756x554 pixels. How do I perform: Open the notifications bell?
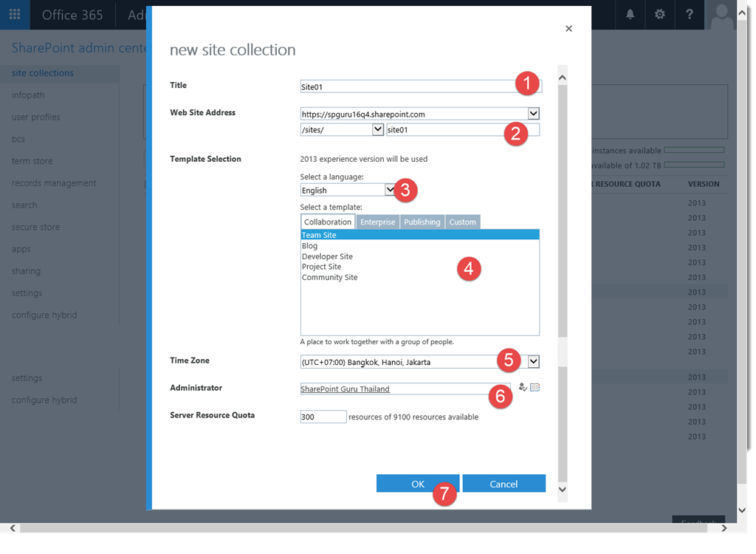point(630,15)
